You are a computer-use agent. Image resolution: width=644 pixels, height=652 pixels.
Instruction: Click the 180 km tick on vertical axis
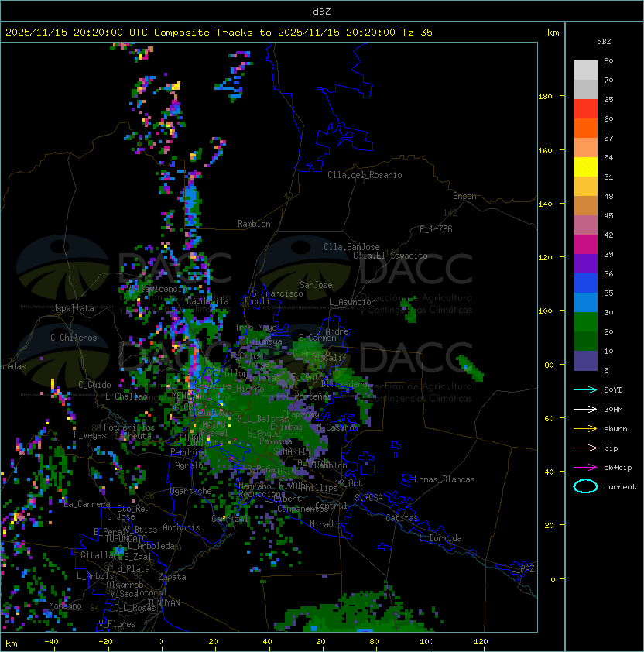545,96
